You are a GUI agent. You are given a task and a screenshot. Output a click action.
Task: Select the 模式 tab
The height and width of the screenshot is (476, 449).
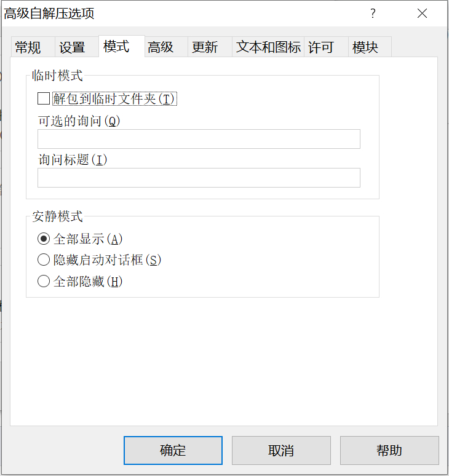click(x=116, y=46)
